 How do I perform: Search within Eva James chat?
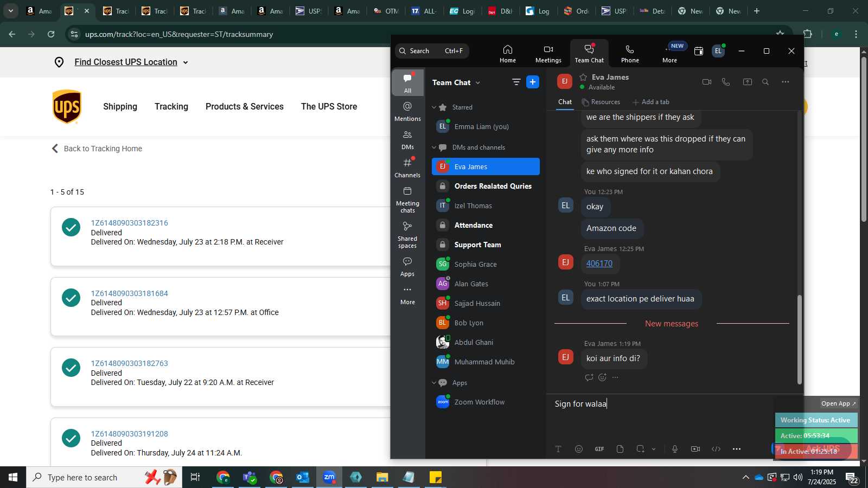pos(765,82)
